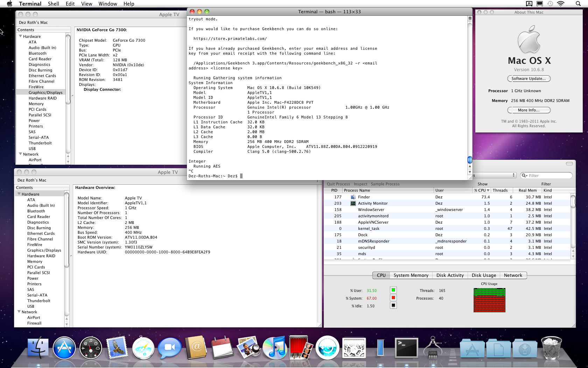Open Preview from the Dock
Image resolution: width=588 pixels, height=368 pixels.
click(x=248, y=348)
